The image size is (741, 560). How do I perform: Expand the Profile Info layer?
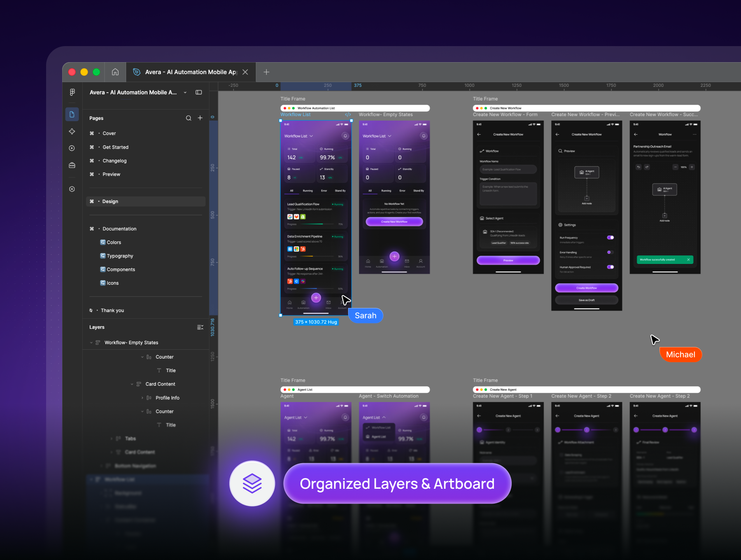tap(142, 398)
